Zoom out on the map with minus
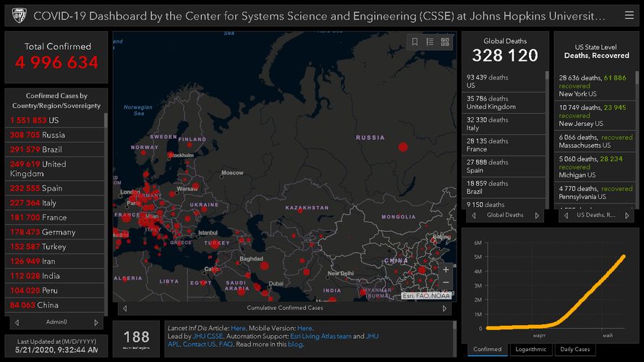Viewport: 644px width, 362px height. pyautogui.click(x=446, y=283)
